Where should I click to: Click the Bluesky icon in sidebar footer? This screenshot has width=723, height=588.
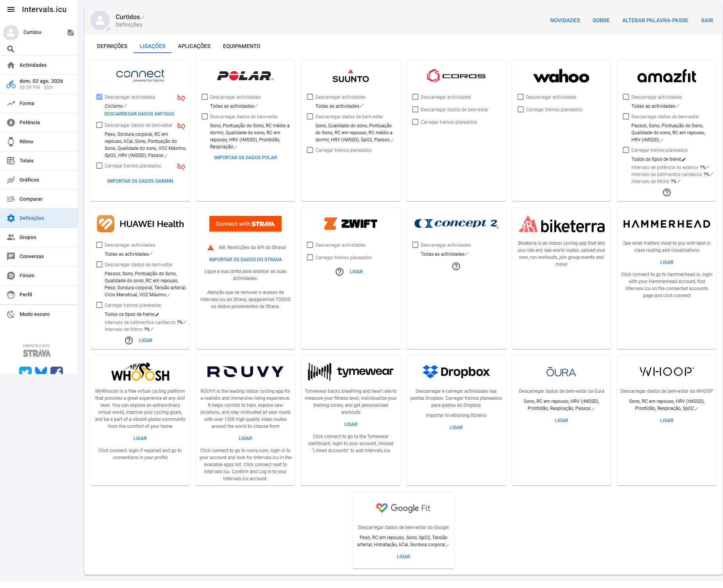(41, 371)
